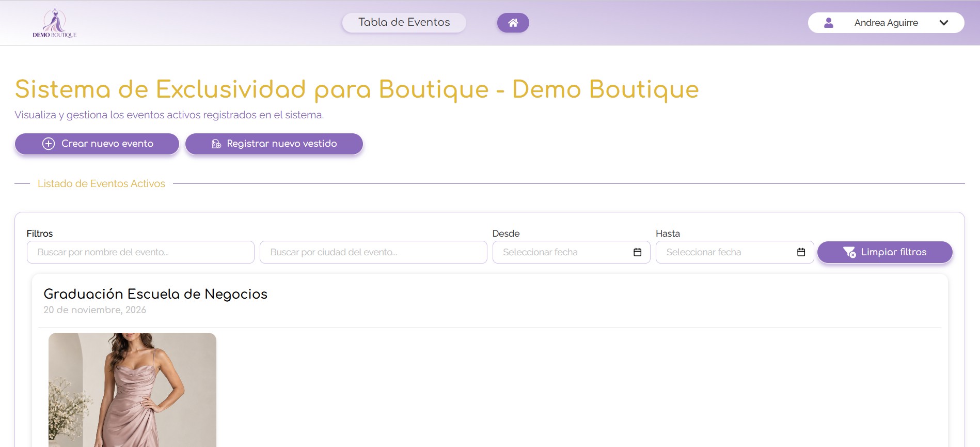This screenshot has width=980, height=447.
Task: Click the Limpiar filtros button
Action: click(x=885, y=252)
